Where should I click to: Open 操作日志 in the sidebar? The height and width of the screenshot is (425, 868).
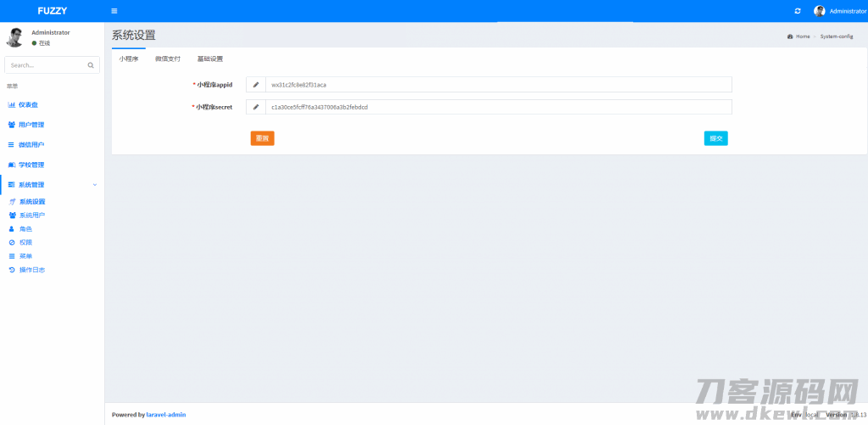(31, 270)
